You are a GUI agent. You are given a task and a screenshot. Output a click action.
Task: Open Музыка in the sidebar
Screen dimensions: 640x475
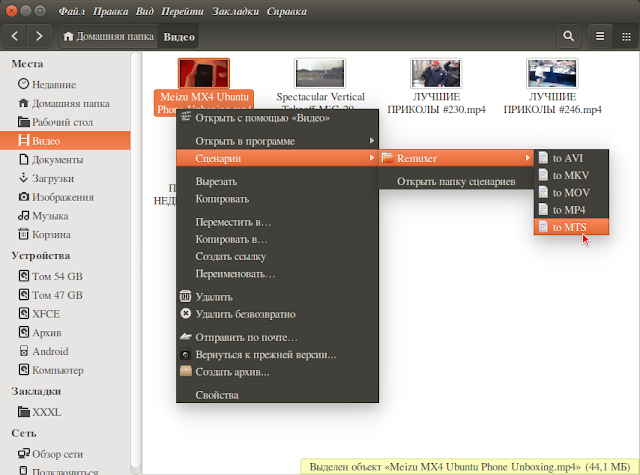(x=65, y=216)
